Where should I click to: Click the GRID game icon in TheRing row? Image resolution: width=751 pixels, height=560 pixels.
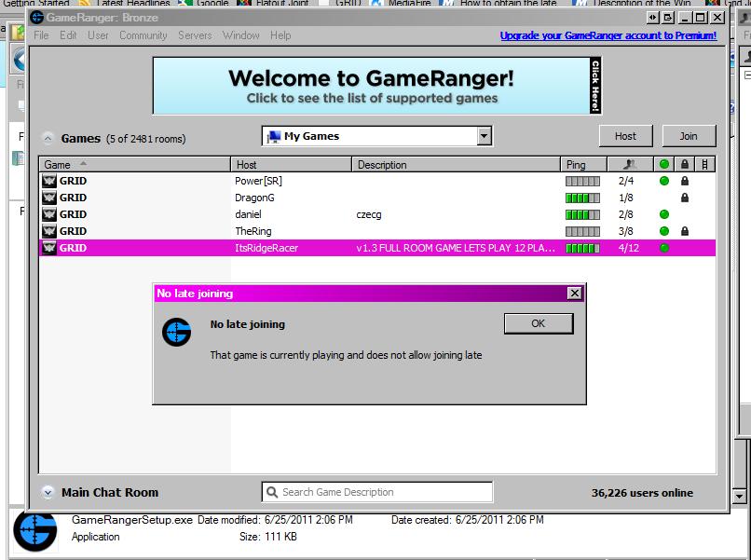point(48,231)
